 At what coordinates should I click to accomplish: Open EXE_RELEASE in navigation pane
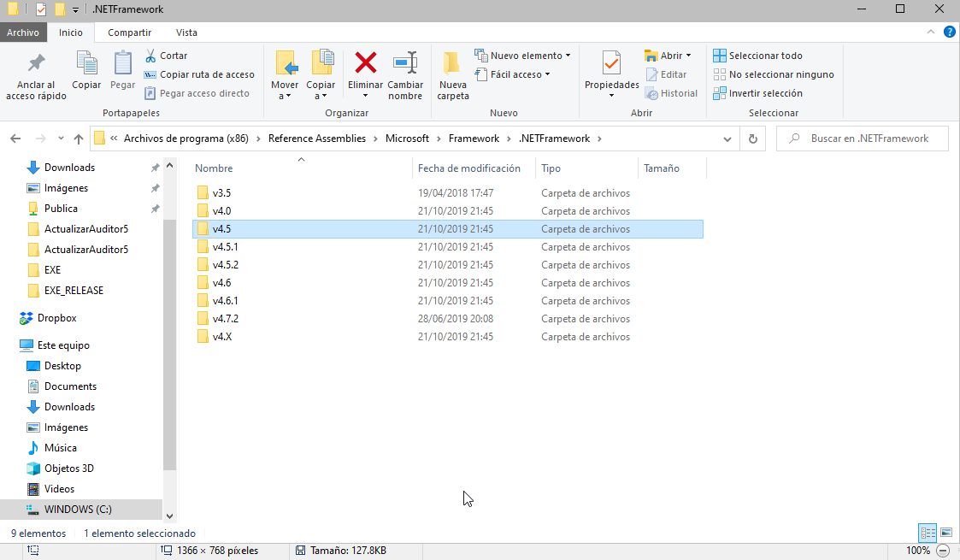[x=74, y=291]
